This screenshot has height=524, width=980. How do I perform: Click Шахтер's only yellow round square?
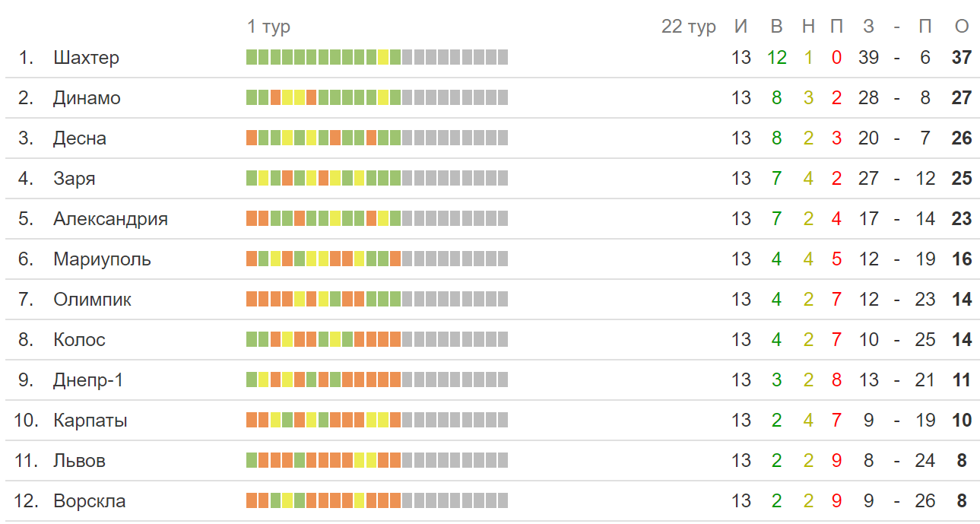(x=383, y=57)
